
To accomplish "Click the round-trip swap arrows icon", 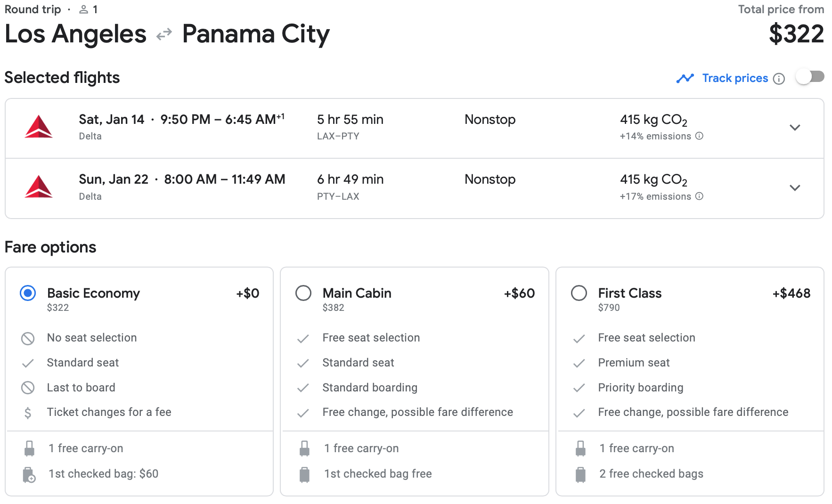I will tap(164, 34).
